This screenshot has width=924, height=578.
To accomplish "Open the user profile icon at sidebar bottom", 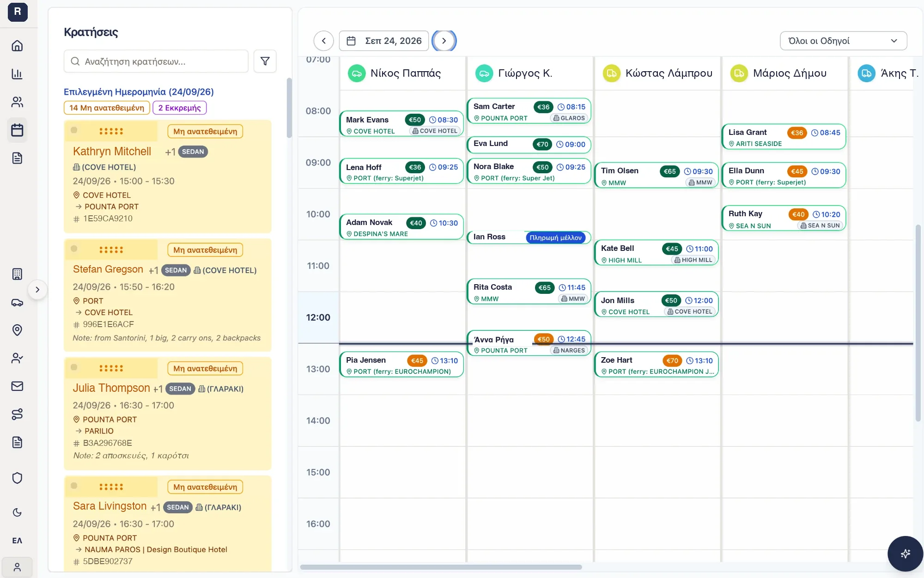I will [17, 567].
